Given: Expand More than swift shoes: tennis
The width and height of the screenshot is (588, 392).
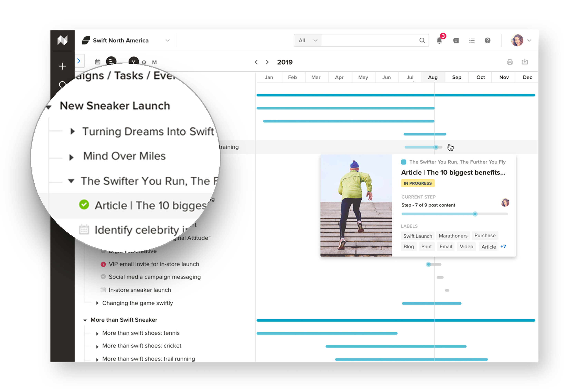Looking at the screenshot, I should click(97, 334).
